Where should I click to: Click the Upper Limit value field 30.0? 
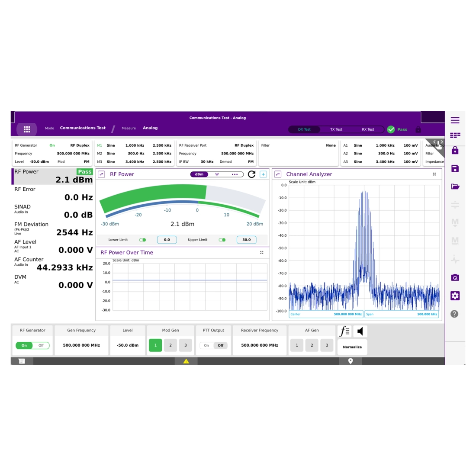coord(246,240)
